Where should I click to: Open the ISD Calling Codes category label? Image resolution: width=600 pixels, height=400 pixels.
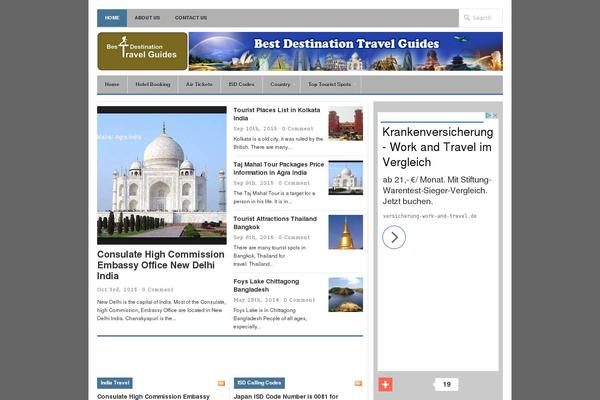259,383
